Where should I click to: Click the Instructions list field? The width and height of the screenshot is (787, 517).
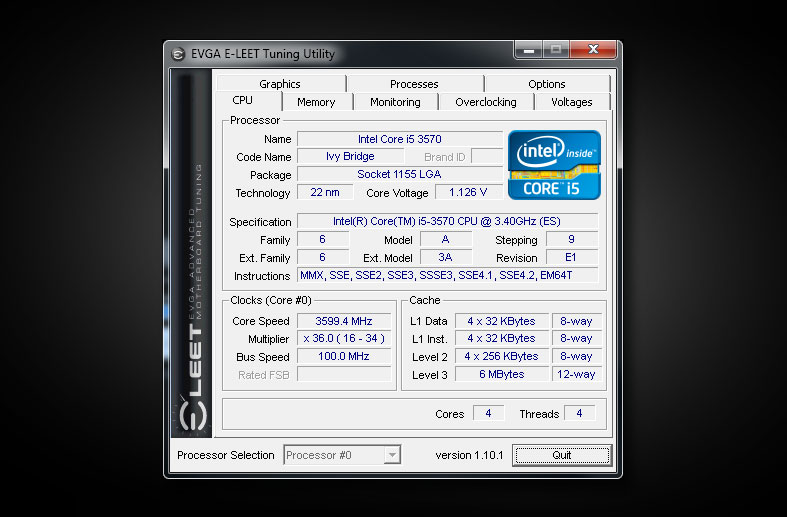[x=447, y=275]
